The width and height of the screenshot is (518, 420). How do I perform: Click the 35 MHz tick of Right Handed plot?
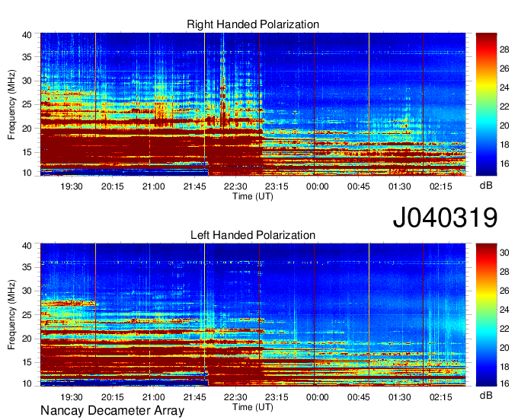click(x=27, y=57)
